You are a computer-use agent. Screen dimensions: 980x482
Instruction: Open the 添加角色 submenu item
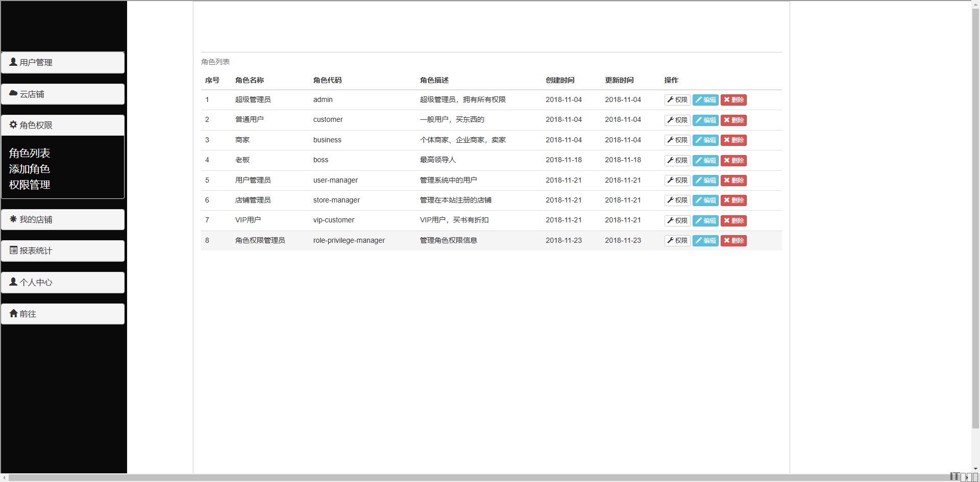(x=30, y=169)
